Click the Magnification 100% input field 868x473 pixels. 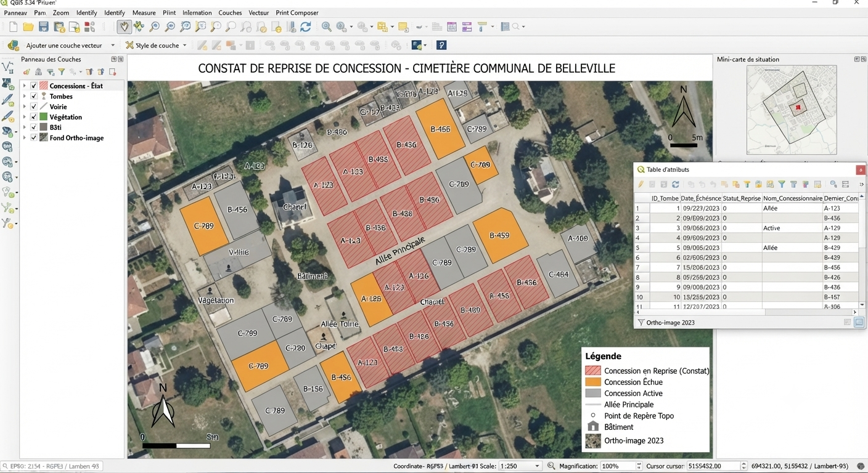pos(618,466)
